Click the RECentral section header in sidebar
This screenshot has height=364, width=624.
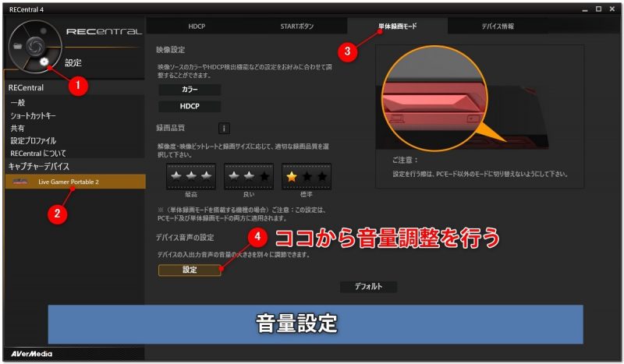[x=26, y=87]
